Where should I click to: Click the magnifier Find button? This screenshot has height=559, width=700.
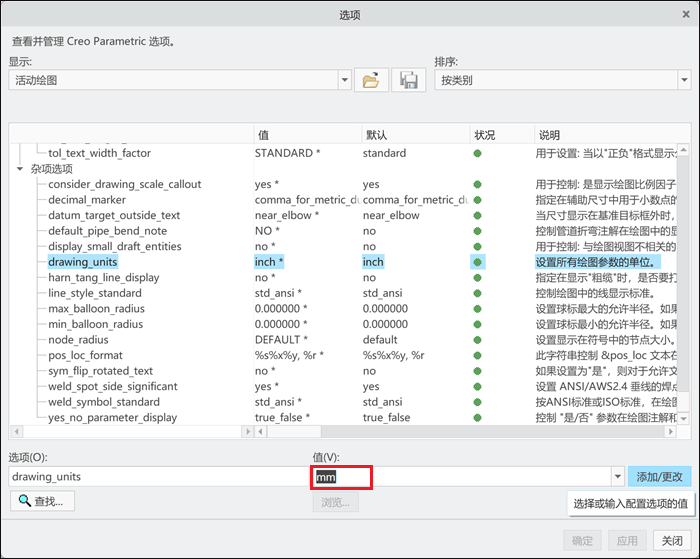(x=42, y=501)
